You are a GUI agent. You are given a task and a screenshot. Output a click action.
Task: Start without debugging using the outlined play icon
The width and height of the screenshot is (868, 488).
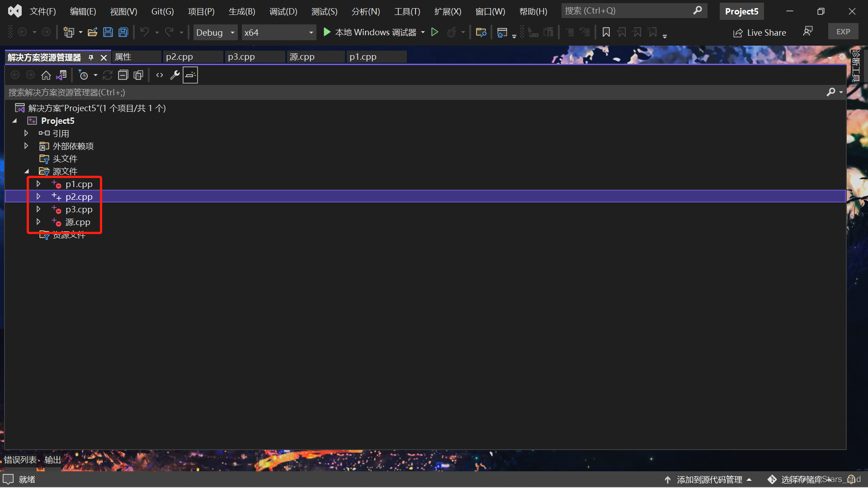(434, 32)
